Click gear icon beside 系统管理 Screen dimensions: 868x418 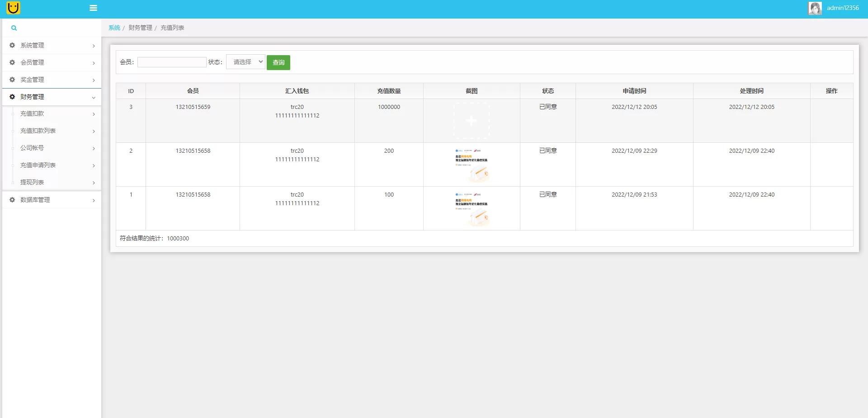12,45
